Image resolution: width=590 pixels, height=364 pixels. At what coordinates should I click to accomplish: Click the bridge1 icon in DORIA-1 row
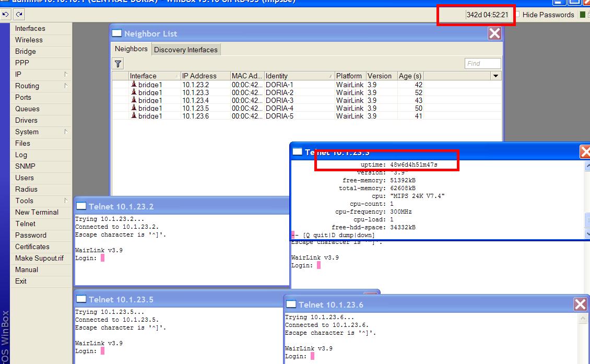click(134, 84)
